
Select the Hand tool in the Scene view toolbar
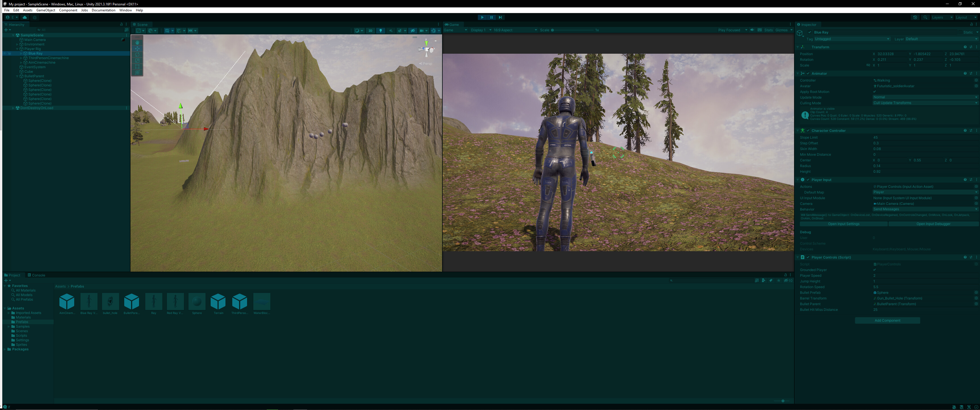tap(137, 42)
